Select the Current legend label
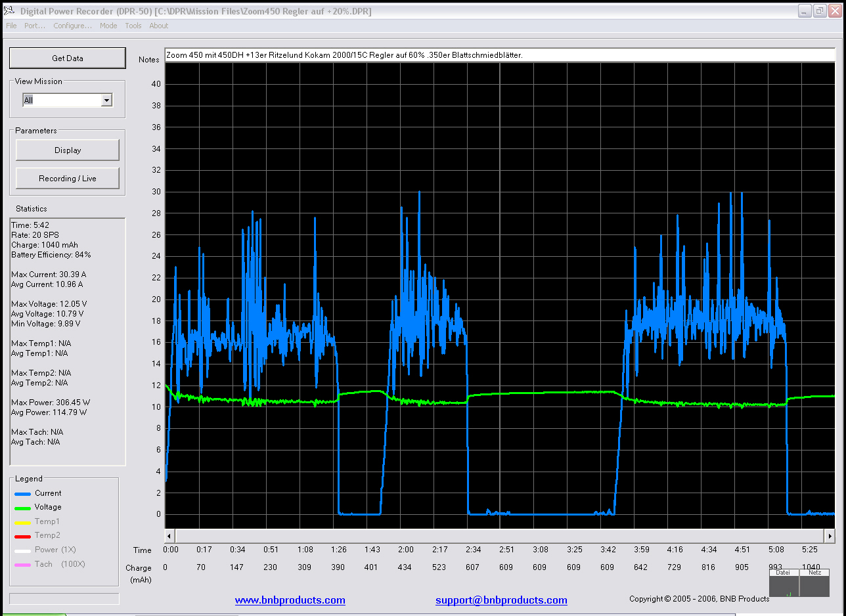Viewport: 846px width, 616px height. (48, 493)
